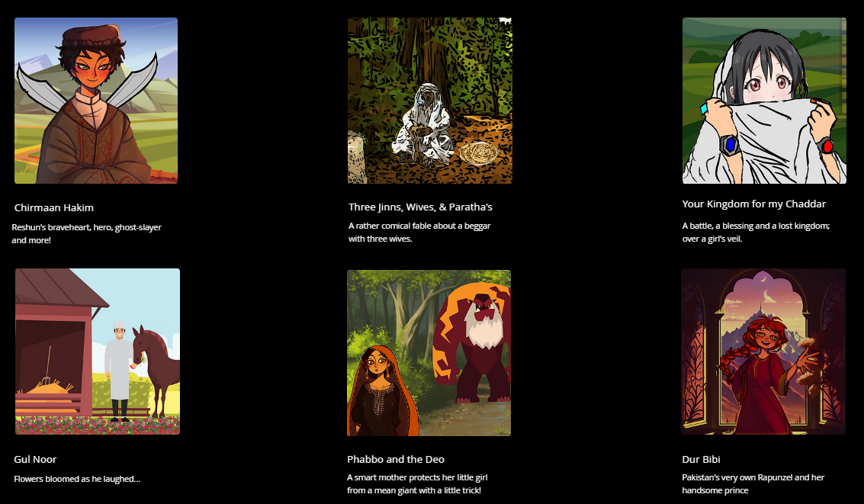Click the 'Gul Noor' story title
The image size is (864, 504).
pyautogui.click(x=35, y=459)
